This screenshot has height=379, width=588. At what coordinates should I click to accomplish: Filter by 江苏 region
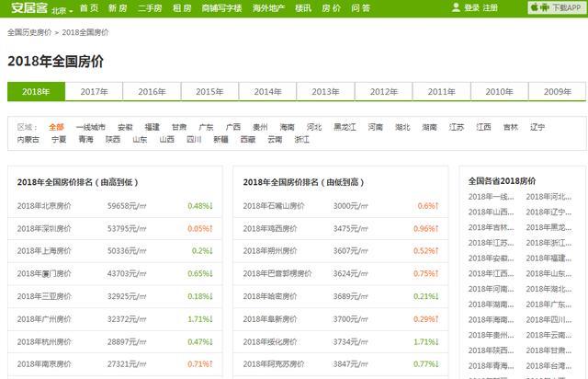[x=457, y=127]
